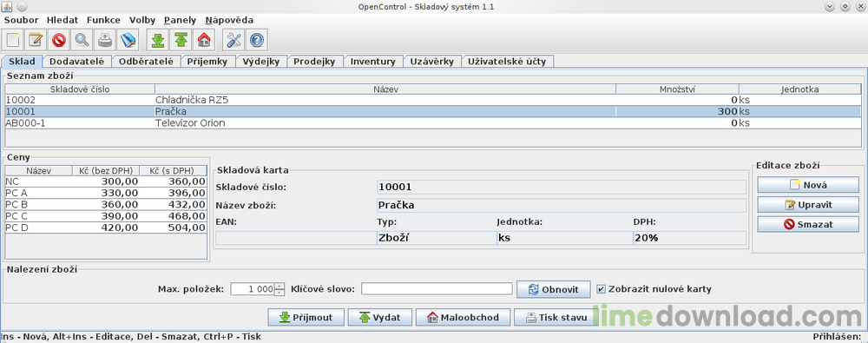
Task: Click the Příjmout button
Action: (306, 318)
